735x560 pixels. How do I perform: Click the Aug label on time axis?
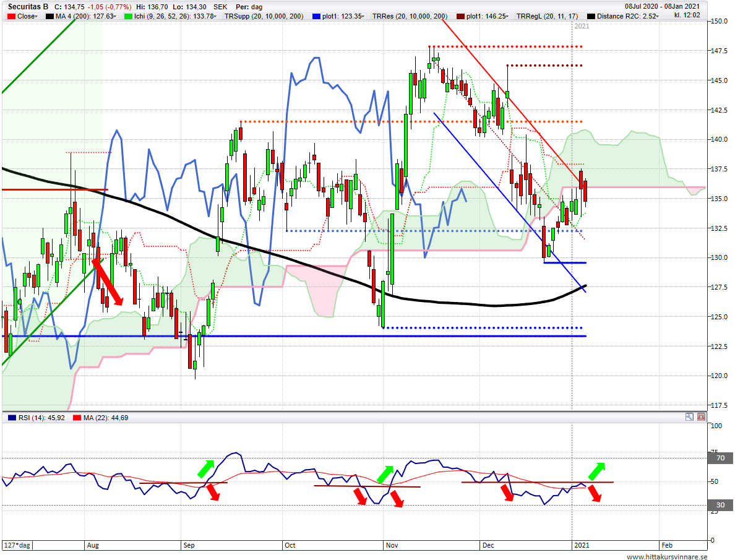[93, 546]
